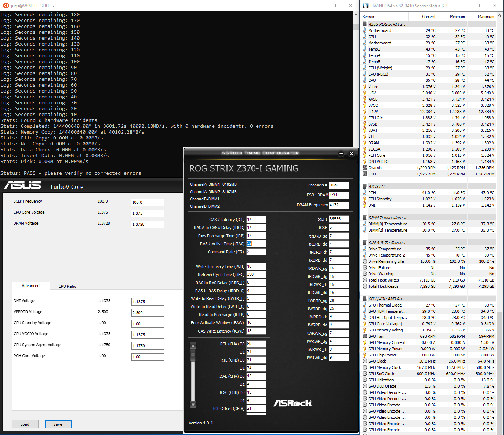Click the DIMM Temperature group icon

(x=365, y=218)
